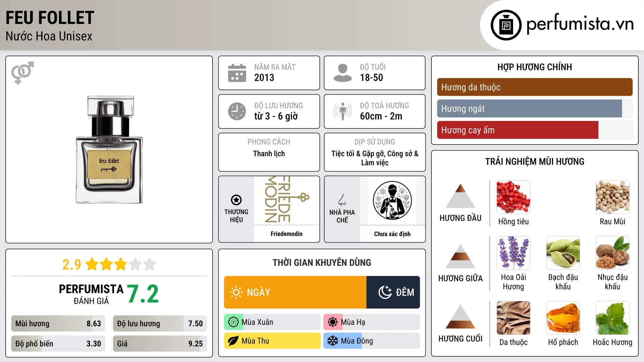Image resolution: width=644 pixels, height=362 pixels.
Task: Click the Mùa Hạ season bar
Action: click(x=372, y=322)
